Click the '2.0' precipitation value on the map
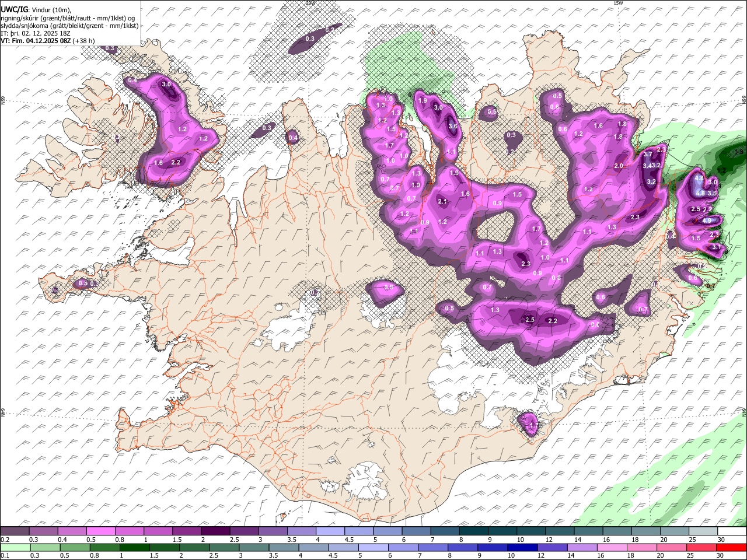 619,166
